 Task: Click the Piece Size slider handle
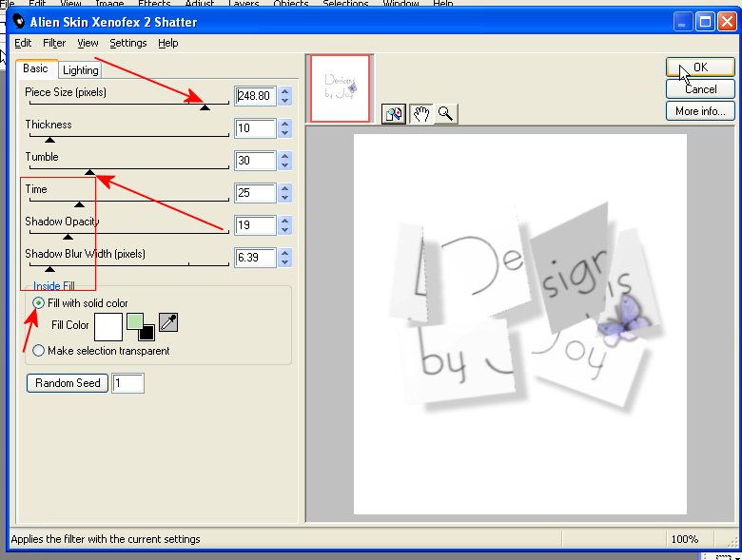click(205, 107)
